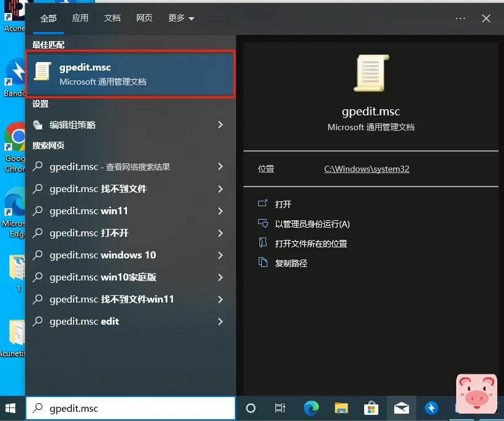Viewport: 504px width, 421px height.
Task: Click 打开 in the preview actions
Action: pyautogui.click(x=283, y=204)
